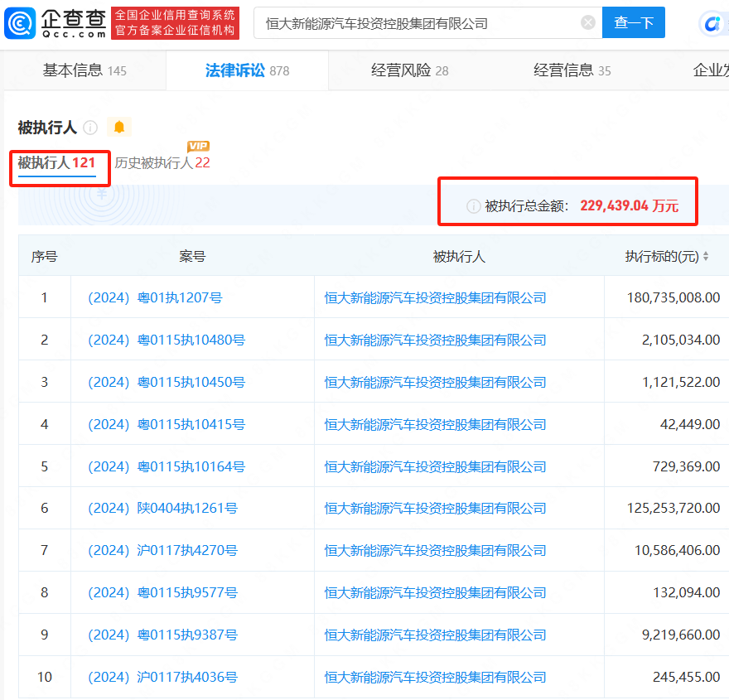Click the amount 9,219,660.00
This screenshot has height=700, width=729.
coord(681,635)
